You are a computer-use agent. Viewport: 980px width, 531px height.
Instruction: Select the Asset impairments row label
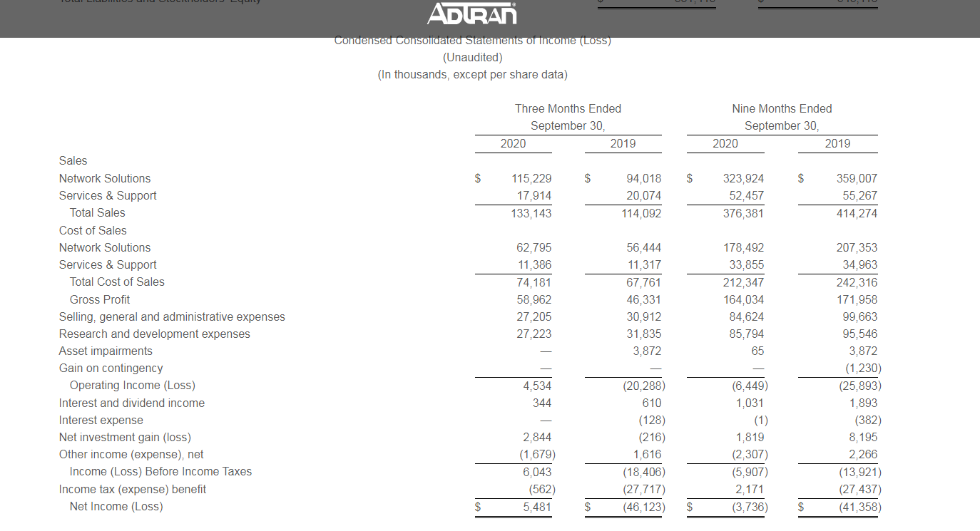coord(106,351)
